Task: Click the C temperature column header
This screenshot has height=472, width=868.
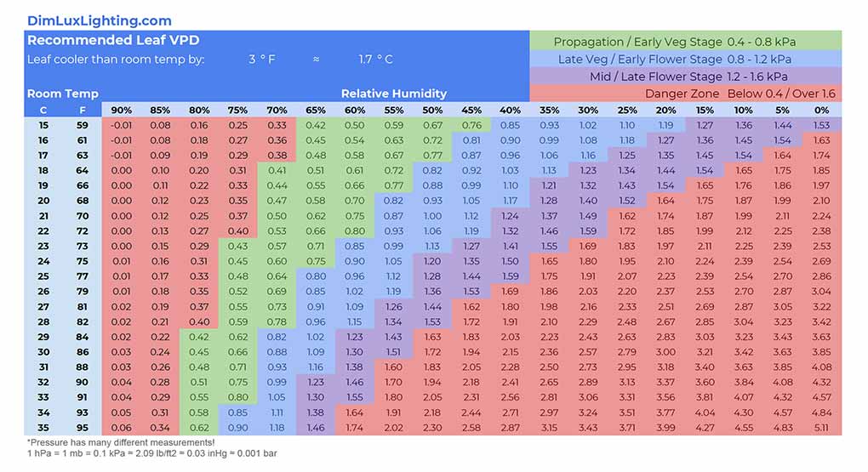Action: coord(43,110)
